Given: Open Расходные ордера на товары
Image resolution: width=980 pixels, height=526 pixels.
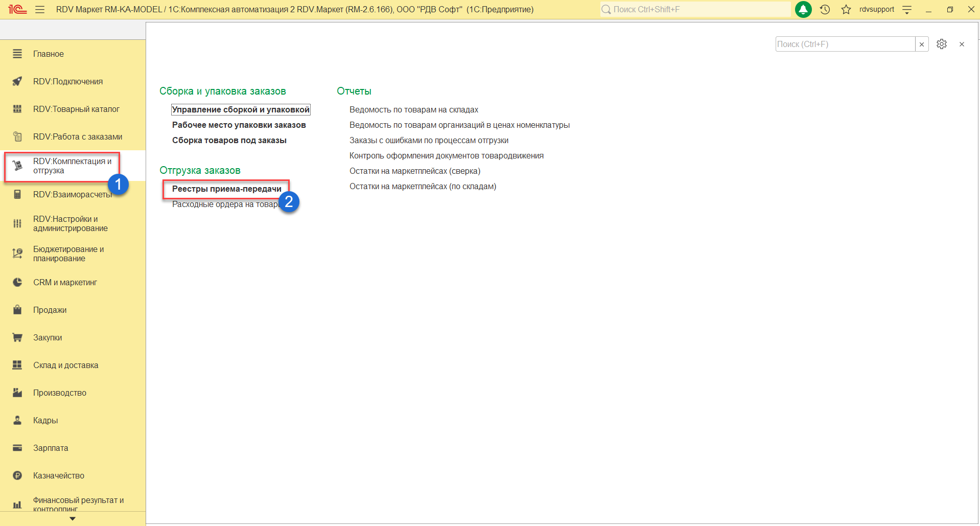Looking at the screenshot, I should 226,204.
